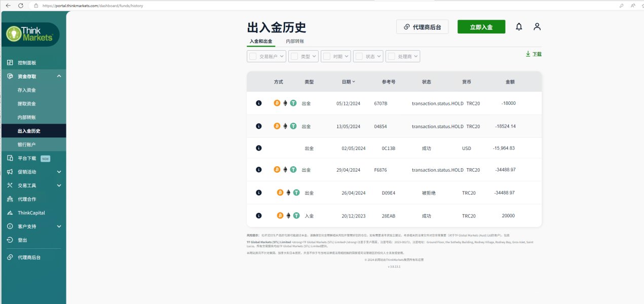Open the 时期 filter dropdown
The width and height of the screenshot is (644, 304).
pos(337,57)
